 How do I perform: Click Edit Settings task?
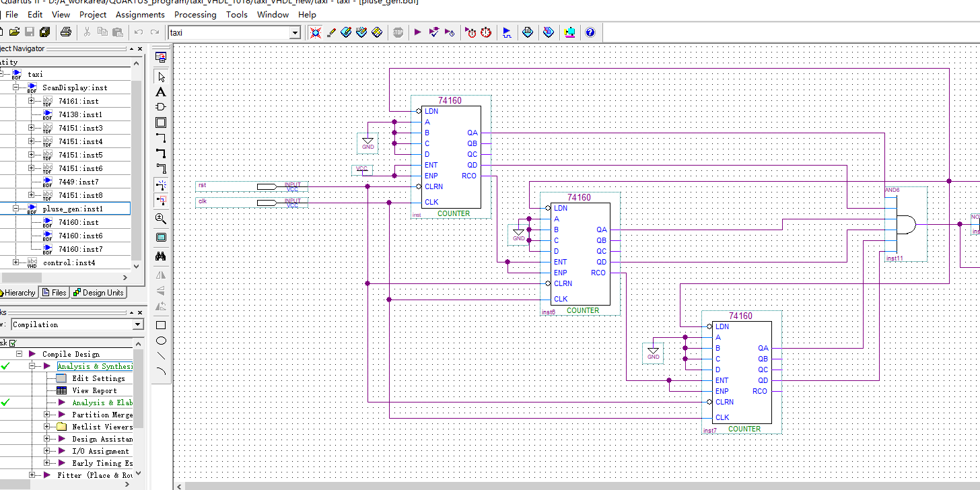coord(99,378)
